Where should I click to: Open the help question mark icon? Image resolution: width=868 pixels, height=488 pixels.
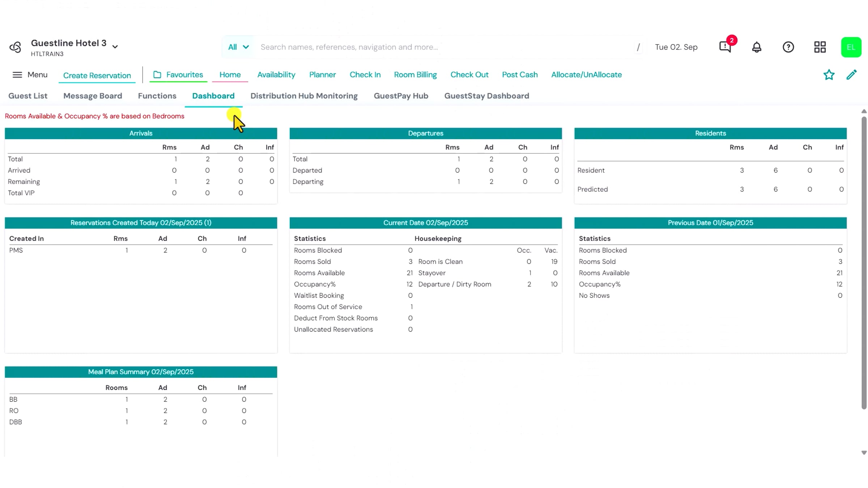point(788,47)
